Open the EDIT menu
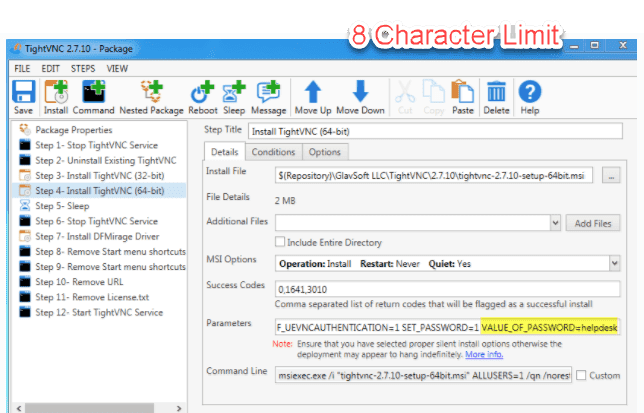This screenshot has width=644, height=413. point(50,69)
